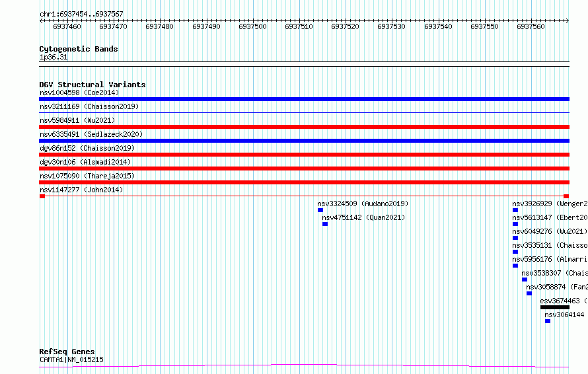Click ruler position 6937470

[113, 26]
